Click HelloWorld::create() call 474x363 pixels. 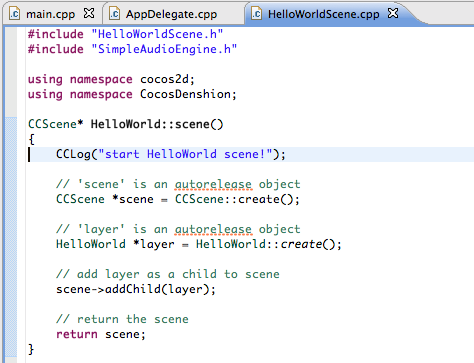pyautogui.click(x=269, y=244)
